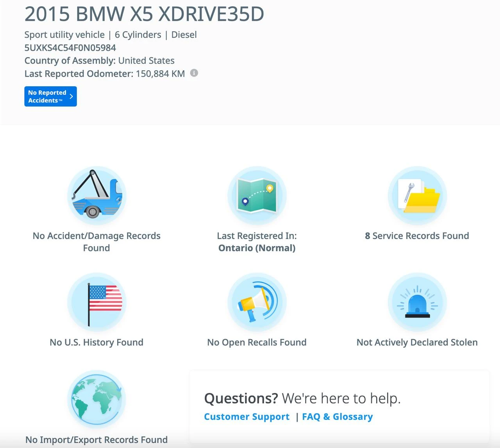
Task: Open FAQ & Glossary
Action: (x=337, y=416)
